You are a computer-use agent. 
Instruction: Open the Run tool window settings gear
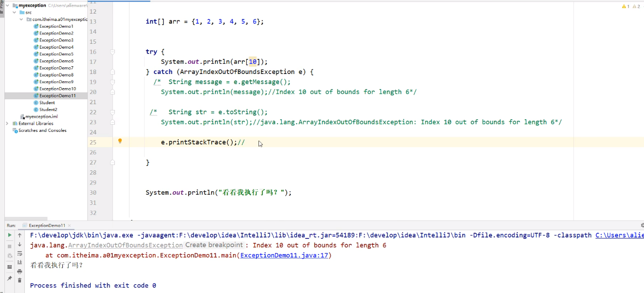[642, 225]
